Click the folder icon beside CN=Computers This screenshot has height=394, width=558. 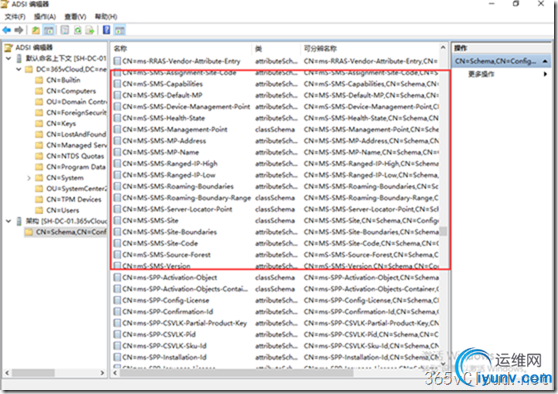tap(39, 91)
